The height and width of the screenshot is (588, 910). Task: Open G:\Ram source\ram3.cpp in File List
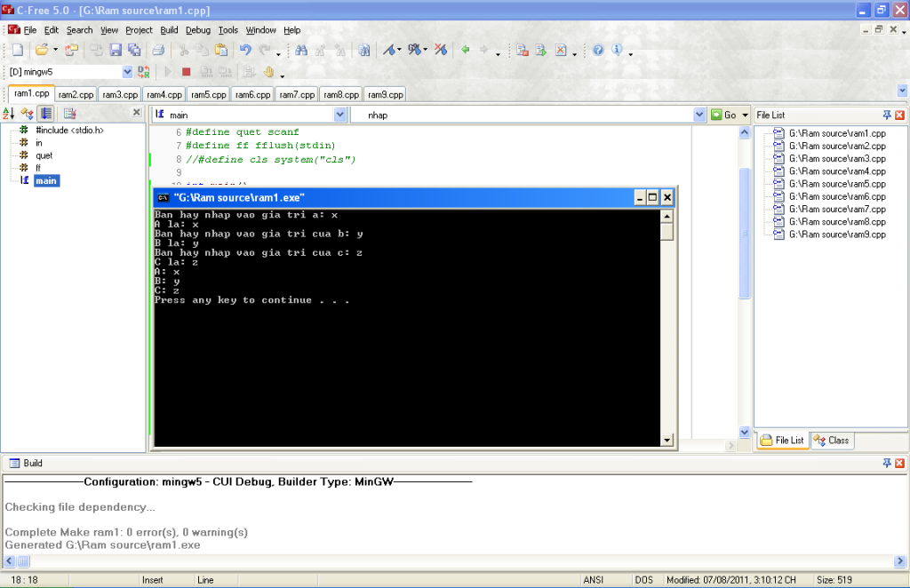[836, 159]
